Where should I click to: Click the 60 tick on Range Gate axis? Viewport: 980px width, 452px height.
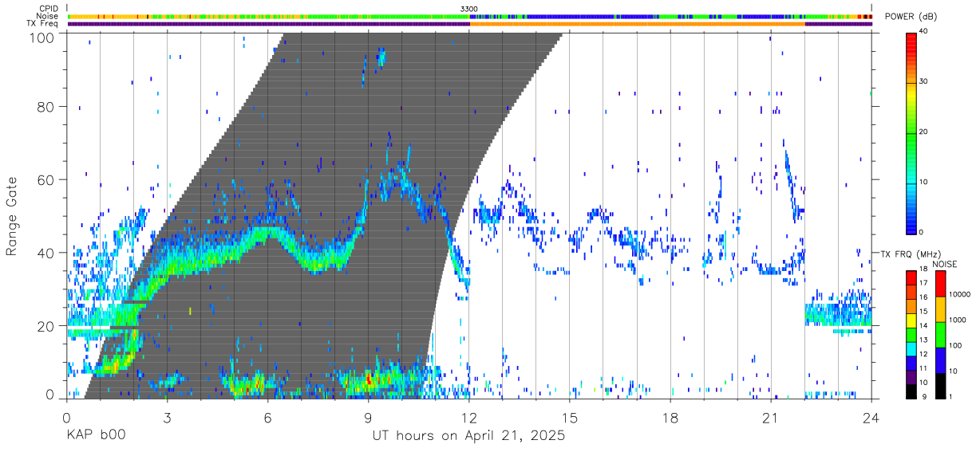(47, 180)
